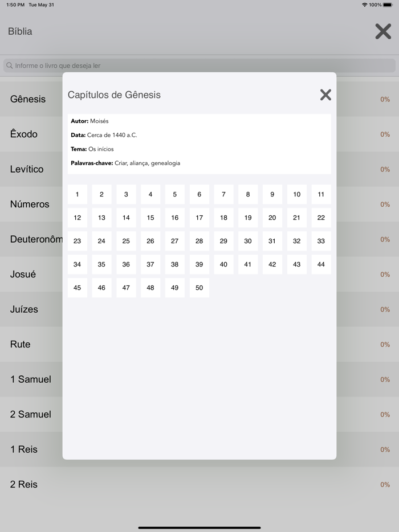Select chapter 25 in the chapter grid
Image resolution: width=399 pixels, height=532 pixels.
point(126,241)
